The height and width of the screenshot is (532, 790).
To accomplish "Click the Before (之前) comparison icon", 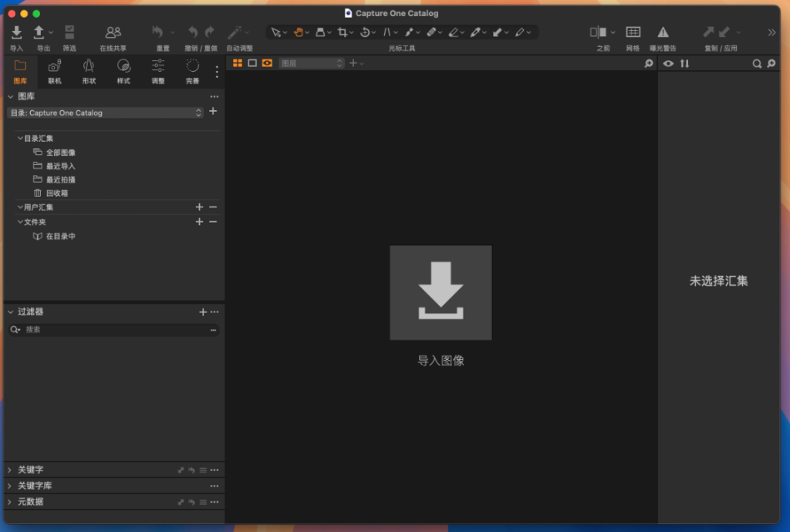I will coord(599,32).
